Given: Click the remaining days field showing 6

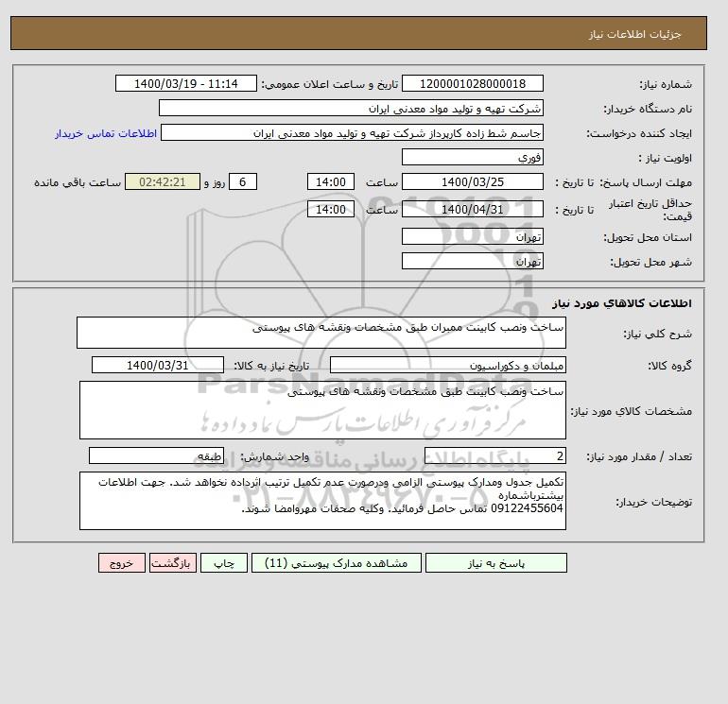Looking at the screenshot, I should 242,182.
